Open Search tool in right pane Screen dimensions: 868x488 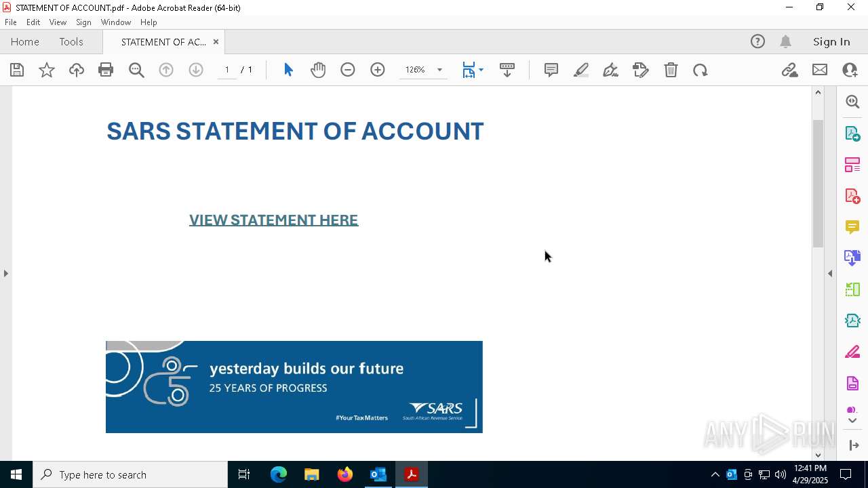pyautogui.click(x=852, y=102)
